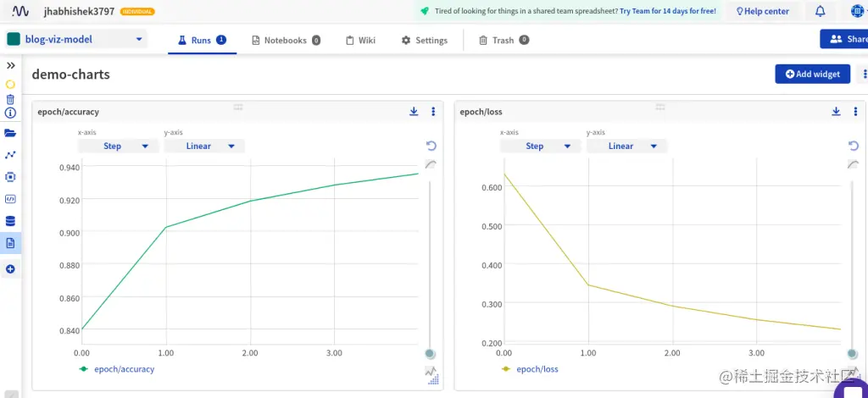868x398 pixels.
Task: Select the highlighted dashboard document icon
Action: (10, 243)
